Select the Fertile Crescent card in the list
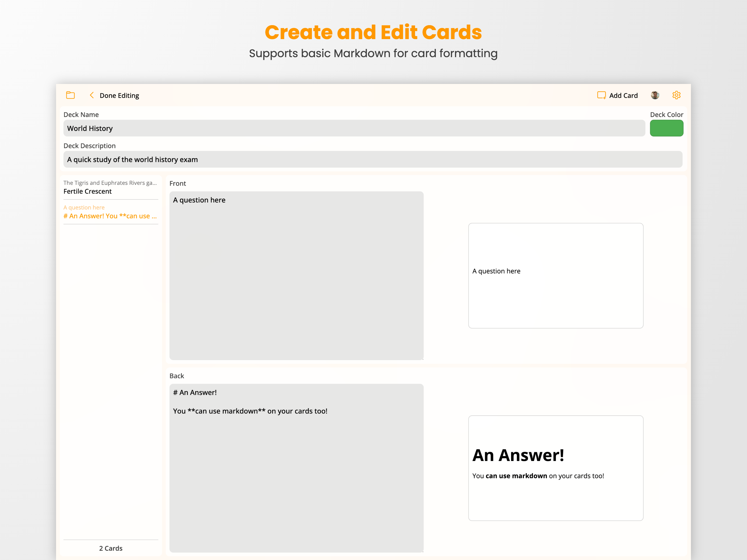 (x=111, y=187)
